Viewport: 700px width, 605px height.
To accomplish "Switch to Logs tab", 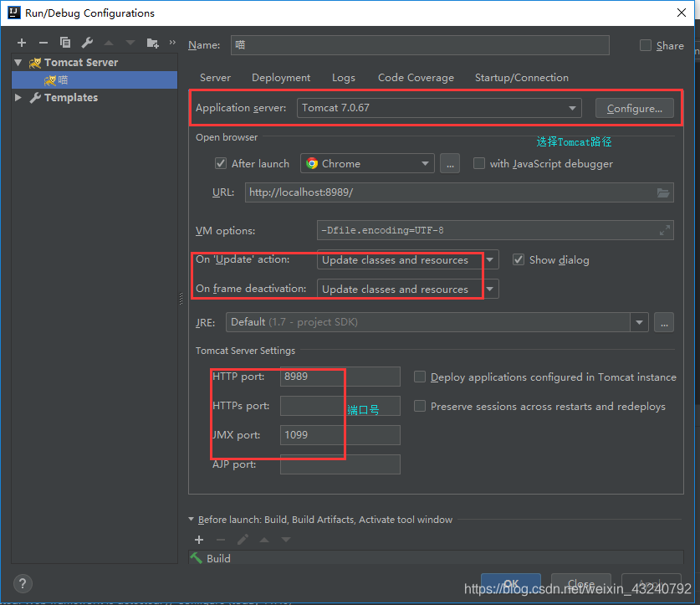I will [x=343, y=78].
